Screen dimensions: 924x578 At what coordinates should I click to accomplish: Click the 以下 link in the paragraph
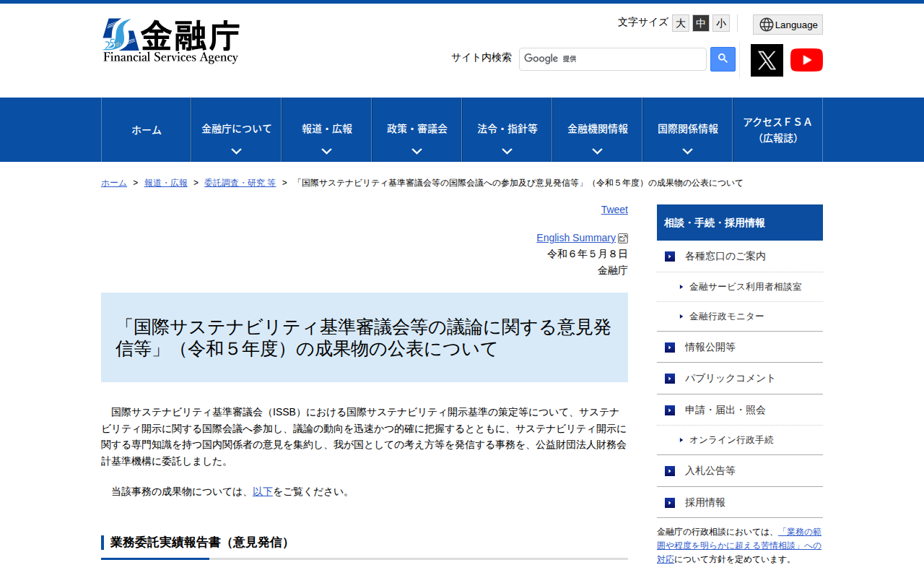[263, 491]
